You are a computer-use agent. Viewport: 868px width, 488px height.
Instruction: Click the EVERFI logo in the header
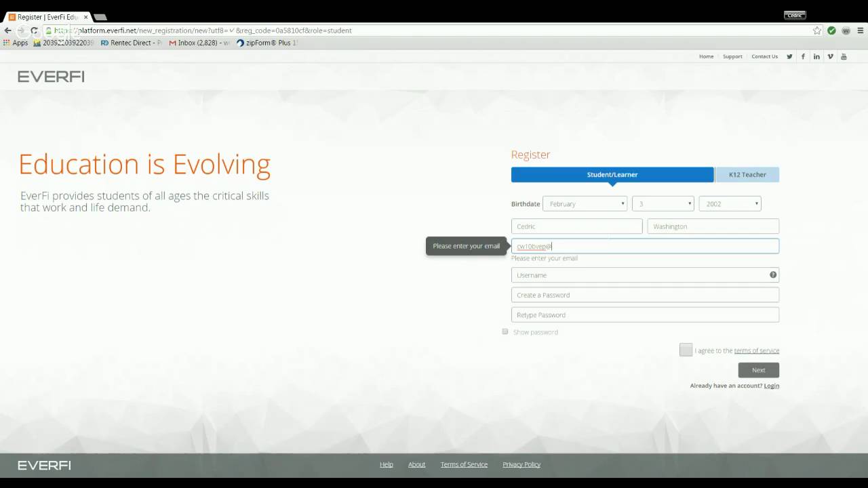tap(51, 77)
